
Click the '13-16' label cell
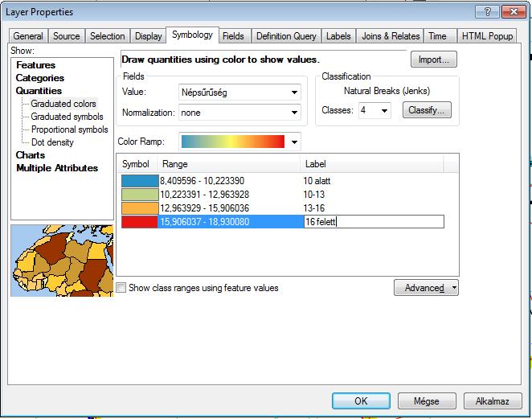[x=314, y=208]
